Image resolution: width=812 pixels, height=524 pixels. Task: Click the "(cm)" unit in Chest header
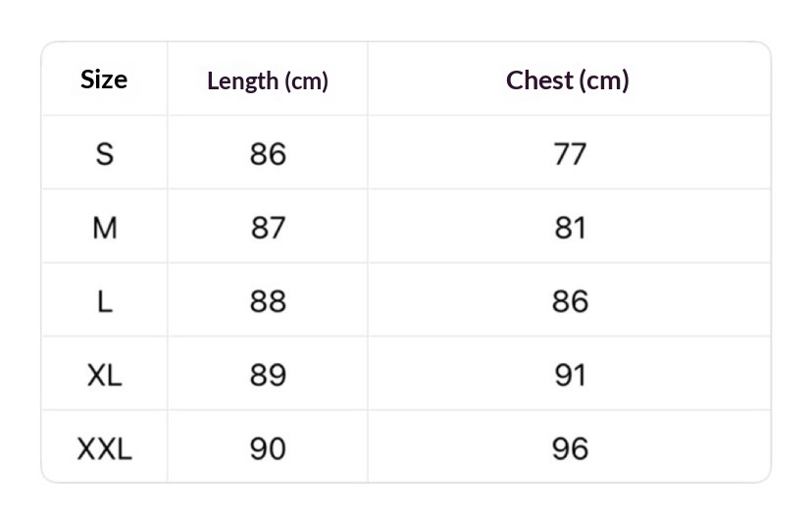[604, 80]
